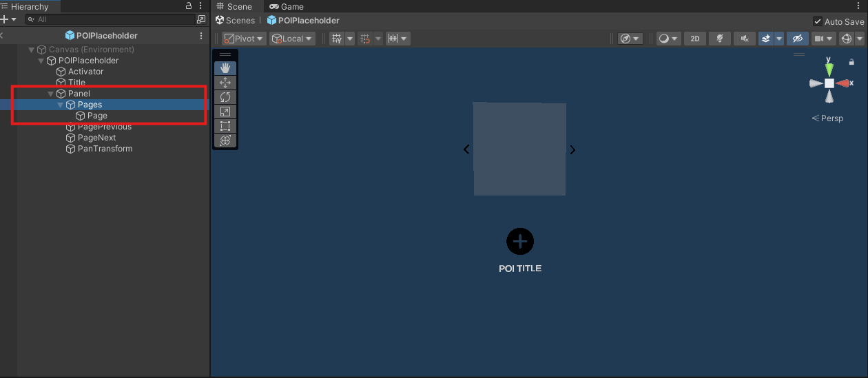This screenshot has width=868, height=378.
Task: Toggle grid visibility button
Action: coord(336,39)
